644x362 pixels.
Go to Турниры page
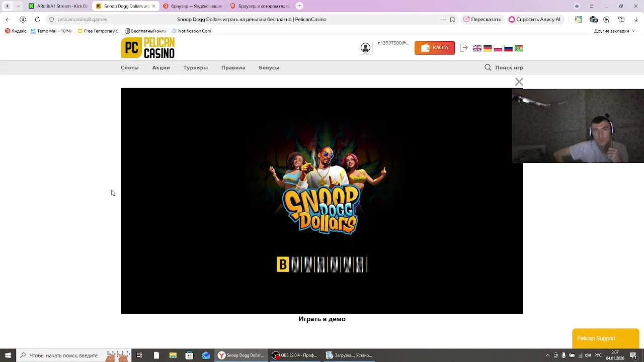click(x=196, y=67)
